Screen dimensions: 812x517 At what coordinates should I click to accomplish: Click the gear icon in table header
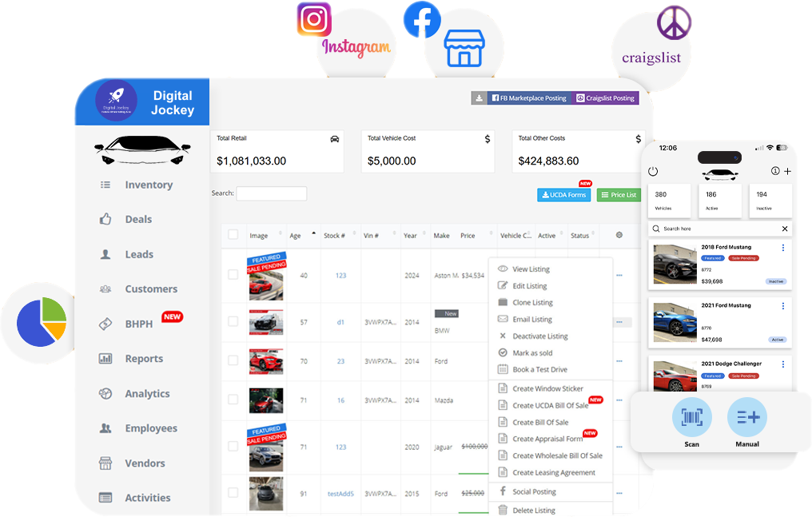619,235
